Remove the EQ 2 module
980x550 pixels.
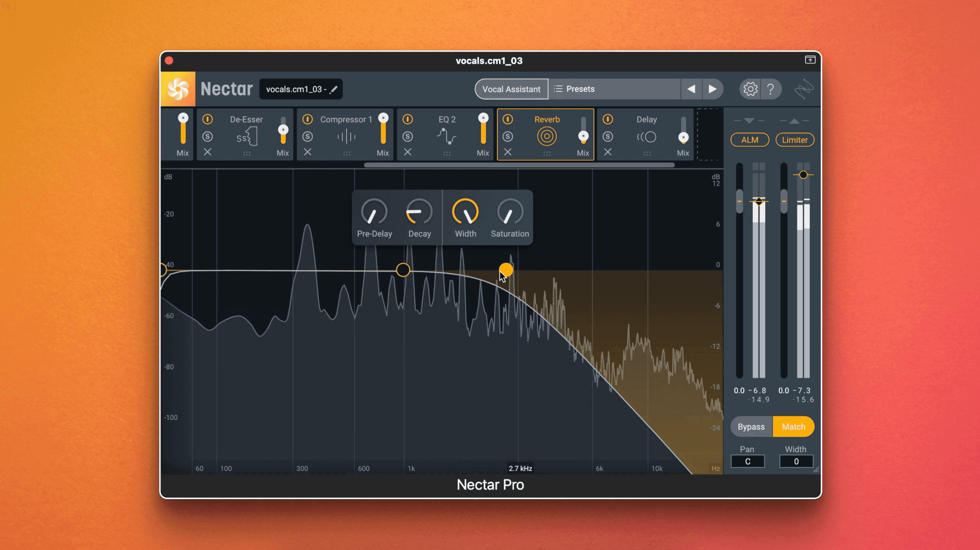[408, 152]
